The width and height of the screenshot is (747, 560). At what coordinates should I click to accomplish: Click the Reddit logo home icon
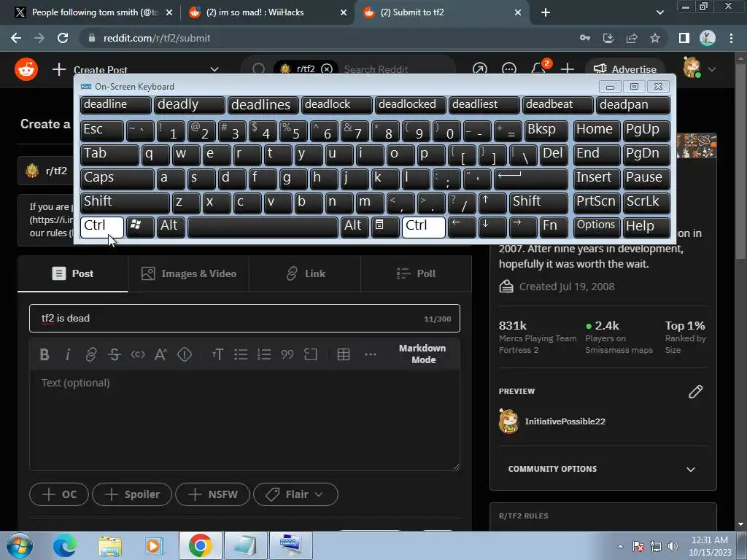pos(26,69)
